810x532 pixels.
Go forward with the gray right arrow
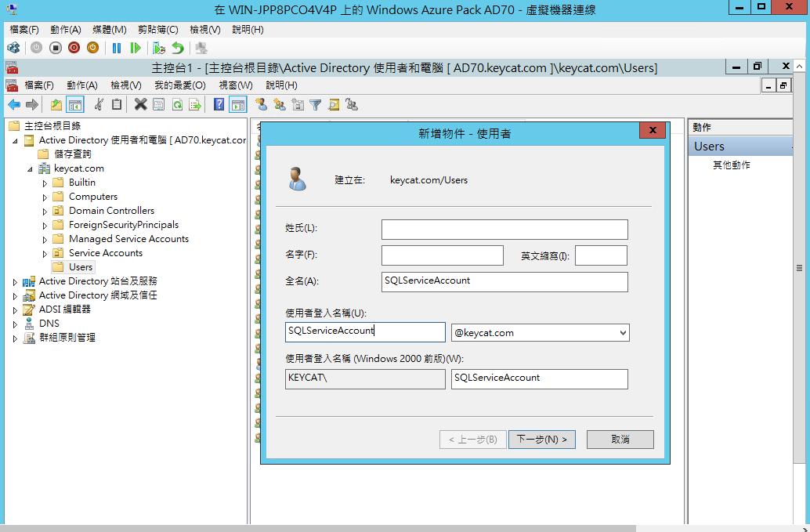click(x=32, y=105)
